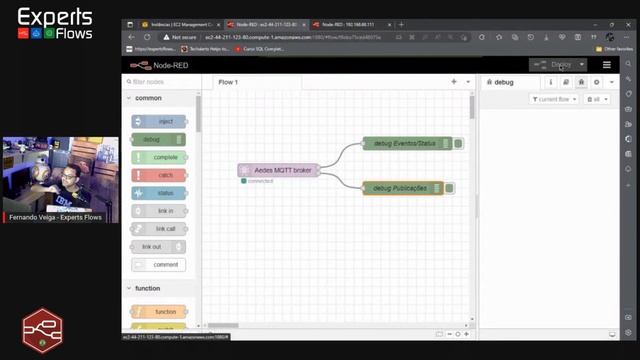The height and width of the screenshot is (360, 640).
Task: Select the link in palette node
Action: 159,211
